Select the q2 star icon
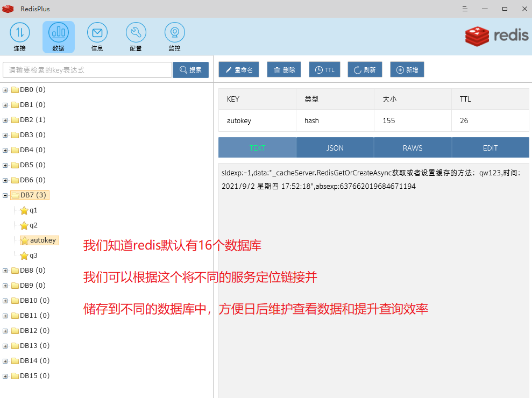This screenshot has height=398, width=532. (24, 225)
